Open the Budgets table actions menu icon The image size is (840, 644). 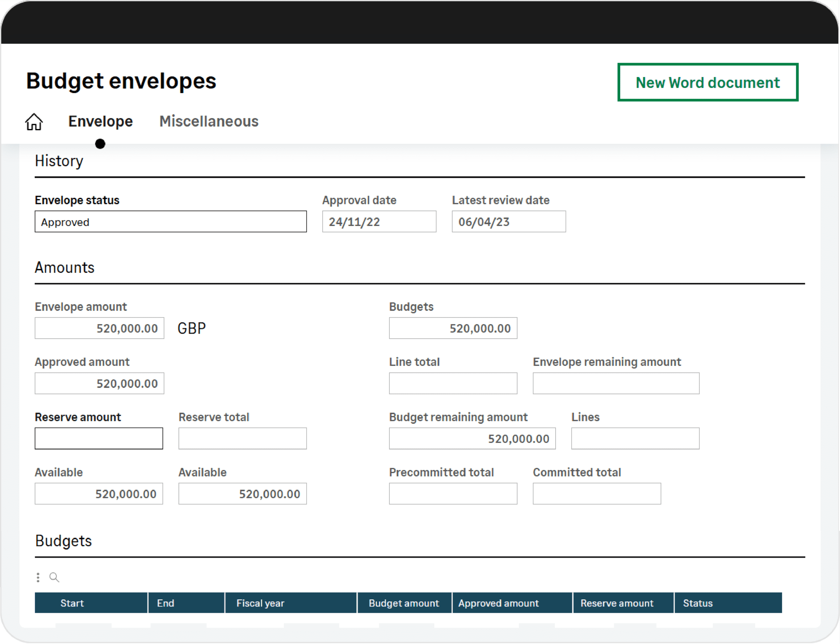point(38,577)
